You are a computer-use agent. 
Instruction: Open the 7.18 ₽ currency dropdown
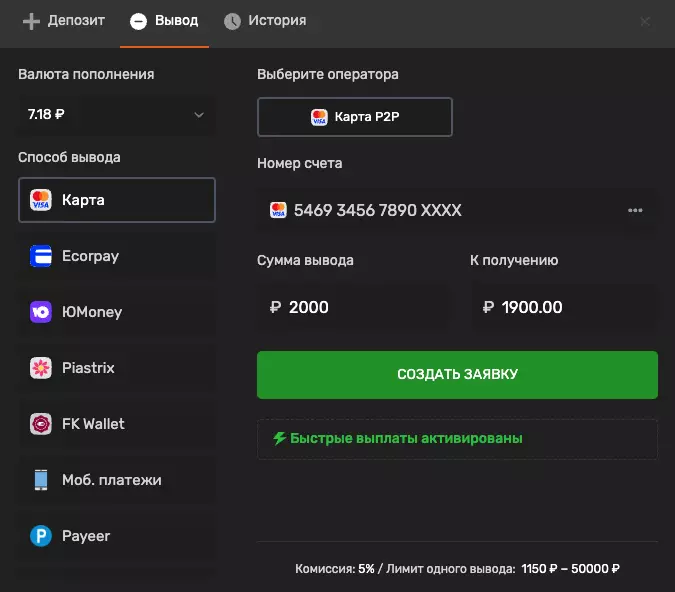pyautogui.click(x=117, y=115)
